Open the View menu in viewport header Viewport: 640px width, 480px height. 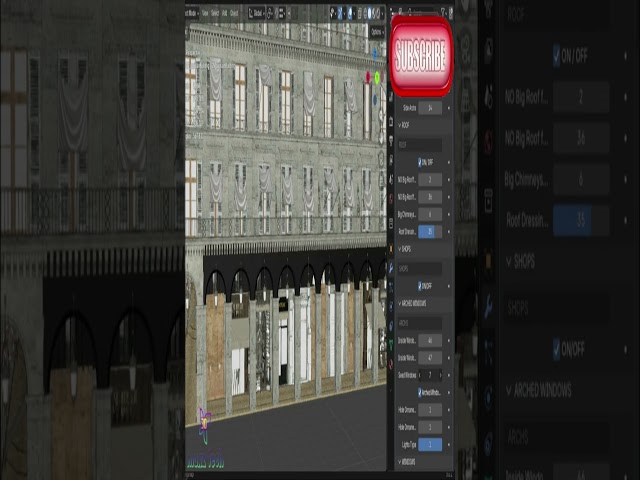[205, 13]
